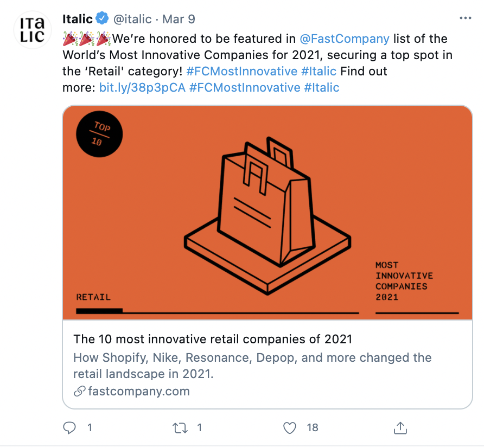The height and width of the screenshot is (448, 484).
Task: Click the reply speech bubble icon
Action: pyautogui.click(x=69, y=428)
